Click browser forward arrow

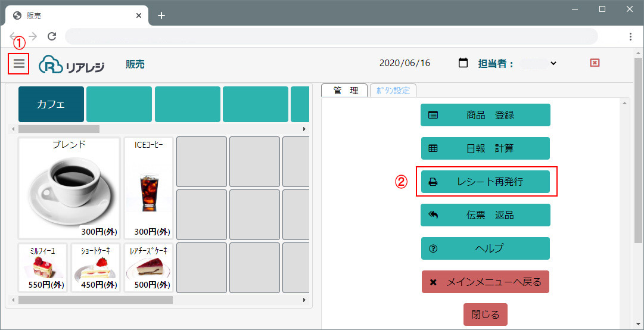pos(33,36)
